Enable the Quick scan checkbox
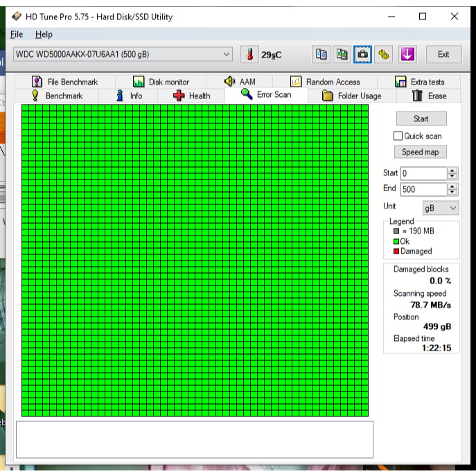The height and width of the screenshot is (476, 476). pos(398,136)
